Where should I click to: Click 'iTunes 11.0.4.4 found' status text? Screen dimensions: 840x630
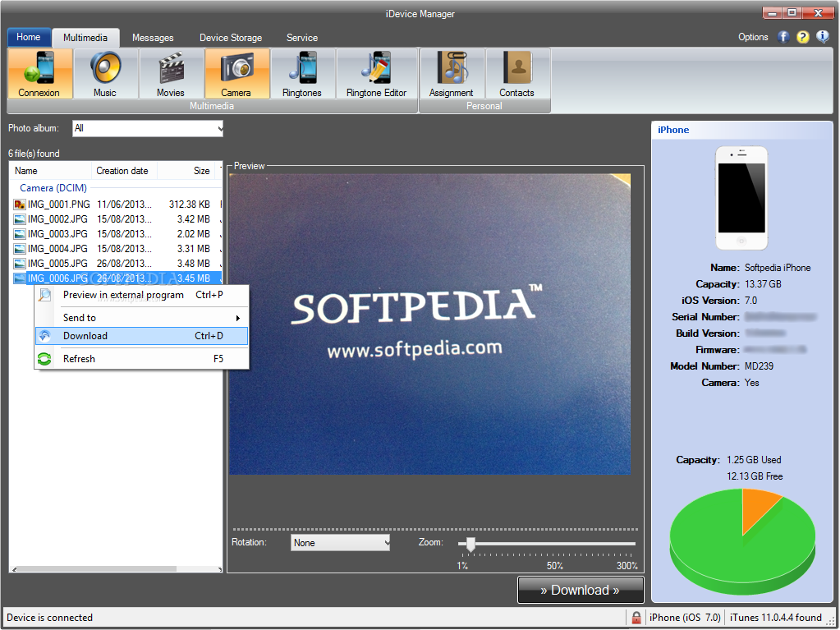[x=775, y=618]
